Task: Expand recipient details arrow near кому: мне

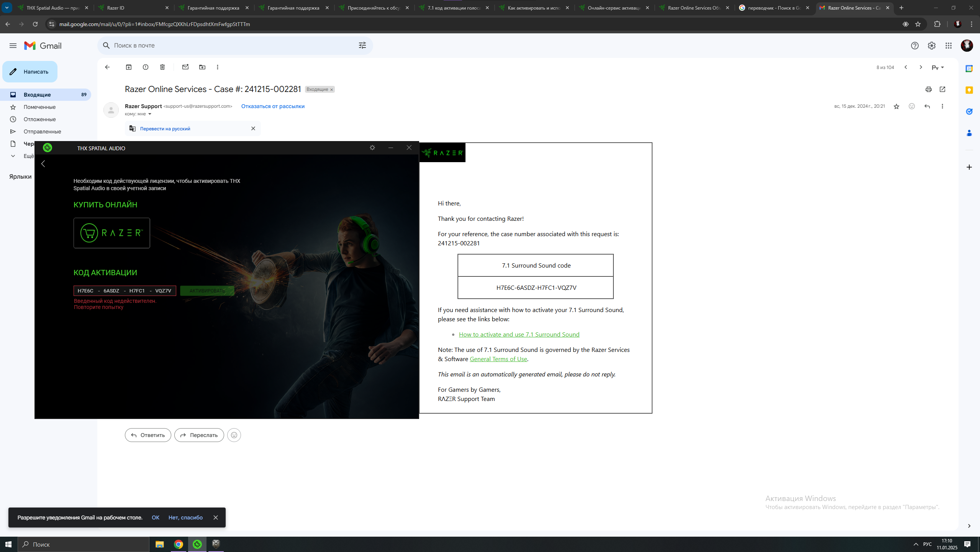Action: pyautogui.click(x=150, y=114)
